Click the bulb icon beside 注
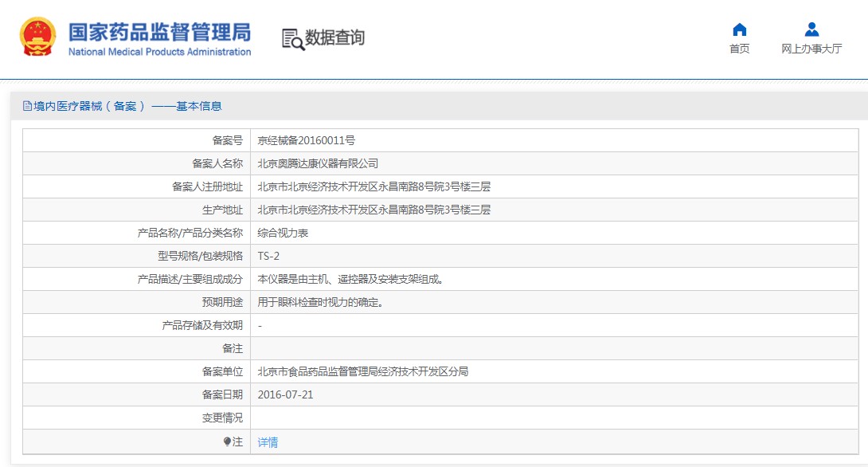The height and width of the screenshot is (467, 868). pos(227,441)
